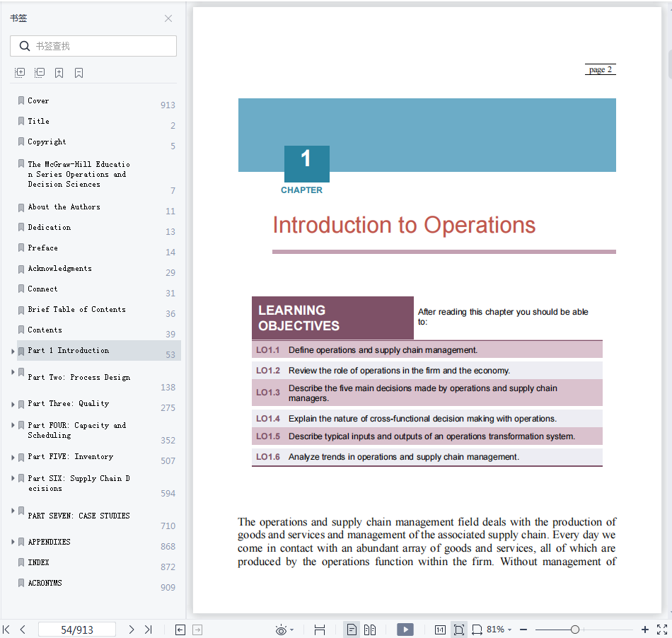Switch to single page view

tap(352, 630)
